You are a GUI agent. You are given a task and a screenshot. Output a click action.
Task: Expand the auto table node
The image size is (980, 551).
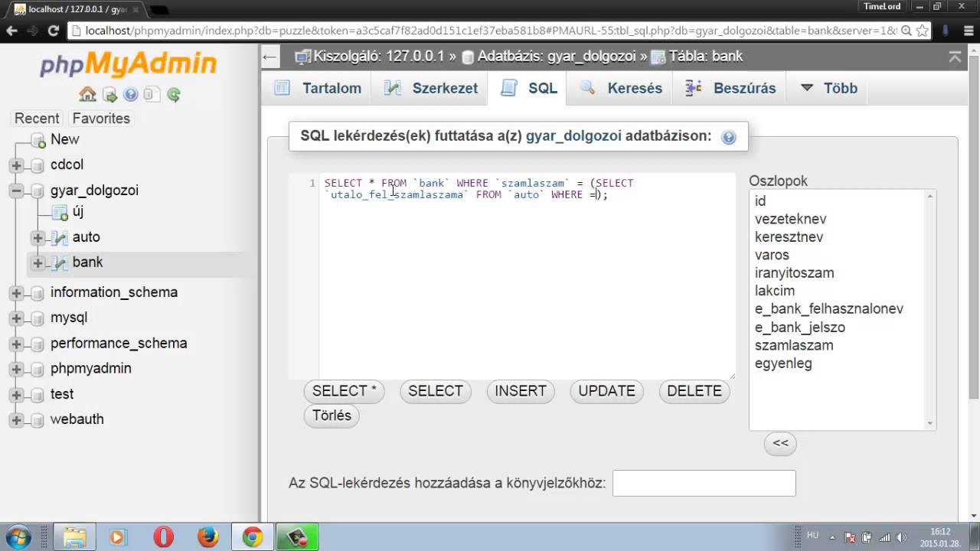(x=38, y=238)
